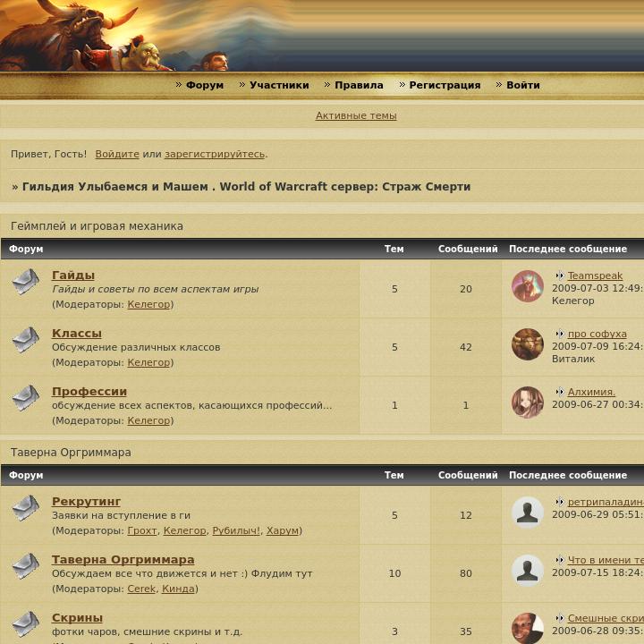Click the envelope icon beside Профессии
This screenshot has width=644, height=644.
coord(25,398)
